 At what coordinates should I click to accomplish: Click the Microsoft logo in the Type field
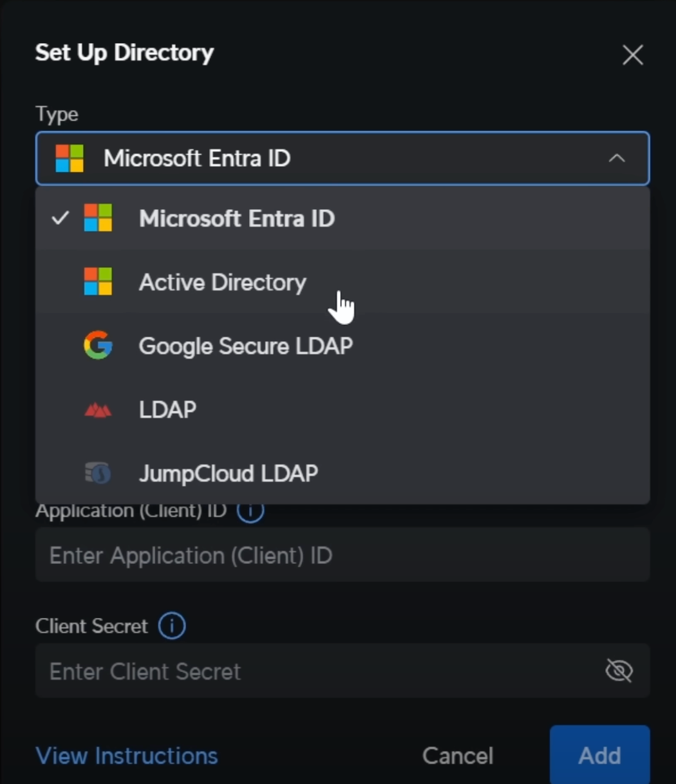pyautogui.click(x=70, y=158)
